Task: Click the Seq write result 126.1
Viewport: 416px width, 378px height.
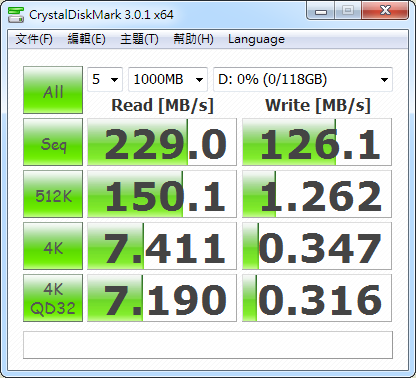Action: click(317, 142)
